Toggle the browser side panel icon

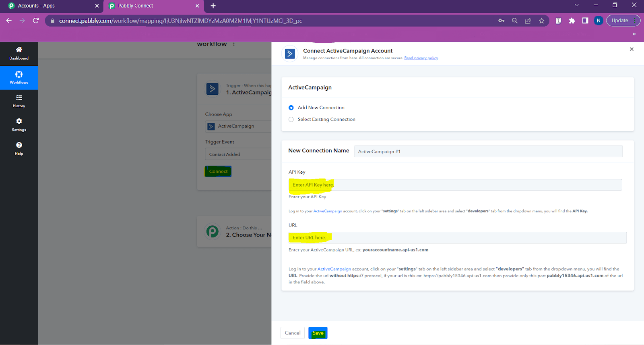pos(585,21)
